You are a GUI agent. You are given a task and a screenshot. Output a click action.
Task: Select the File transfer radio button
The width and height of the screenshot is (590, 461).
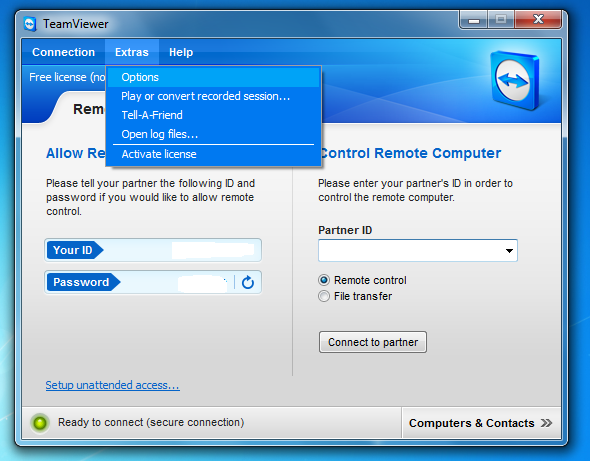pos(324,296)
